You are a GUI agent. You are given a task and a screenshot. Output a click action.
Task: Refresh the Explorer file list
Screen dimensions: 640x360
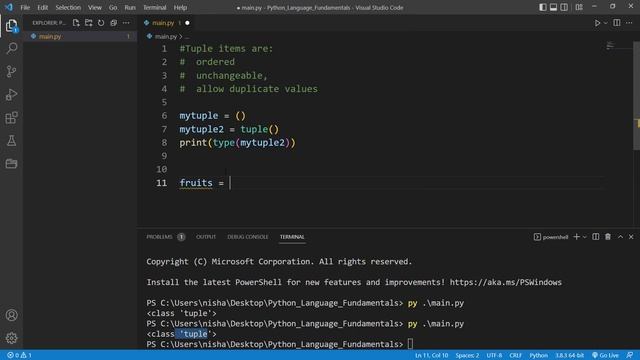[101, 23]
